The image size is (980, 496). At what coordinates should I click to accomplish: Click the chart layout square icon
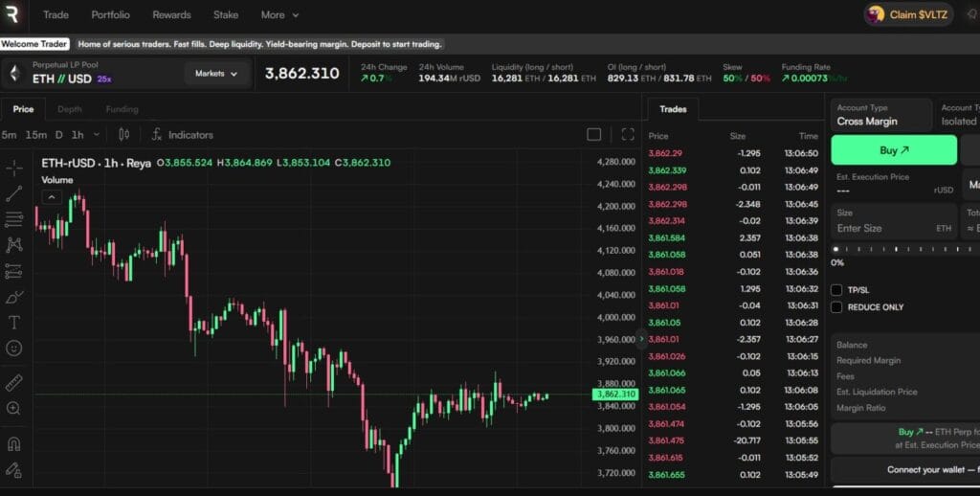tap(593, 134)
